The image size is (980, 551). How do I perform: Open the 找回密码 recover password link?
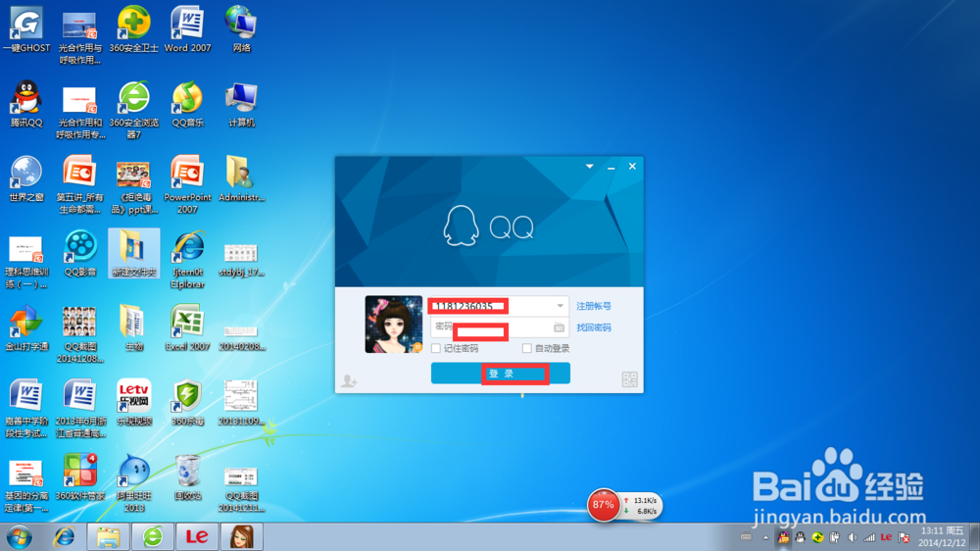pyautogui.click(x=594, y=327)
